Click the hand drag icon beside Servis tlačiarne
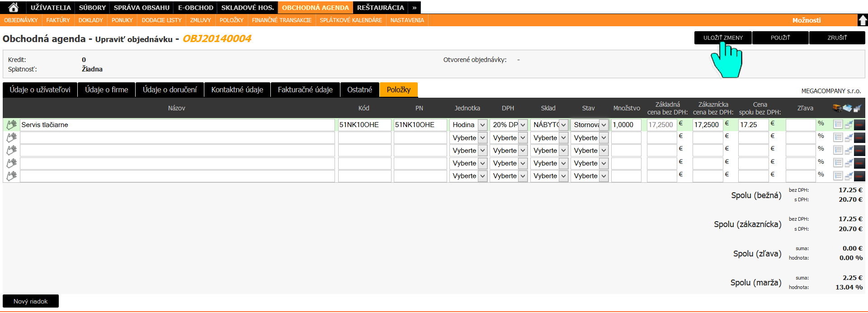This screenshot has width=868, height=313. click(x=12, y=125)
